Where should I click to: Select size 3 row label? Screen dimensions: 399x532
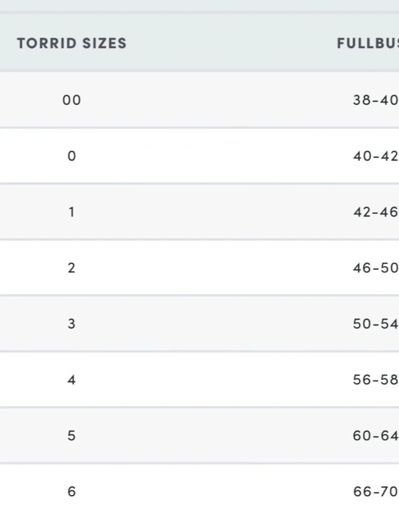pyautogui.click(x=72, y=323)
